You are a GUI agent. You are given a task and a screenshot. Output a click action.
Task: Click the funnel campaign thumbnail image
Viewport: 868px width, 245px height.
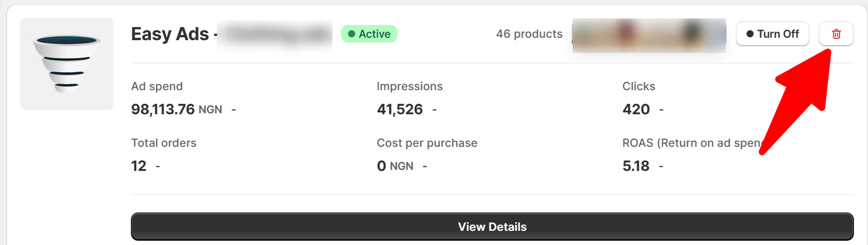[67, 64]
